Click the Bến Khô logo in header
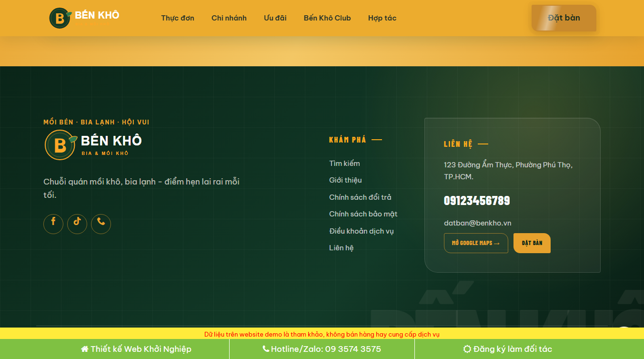644x359 pixels. pyautogui.click(x=84, y=18)
